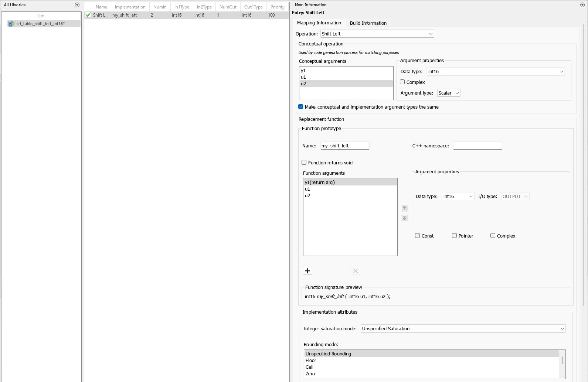Tick the function argument Complex checkbox
588x382 pixels.
tap(493, 236)
